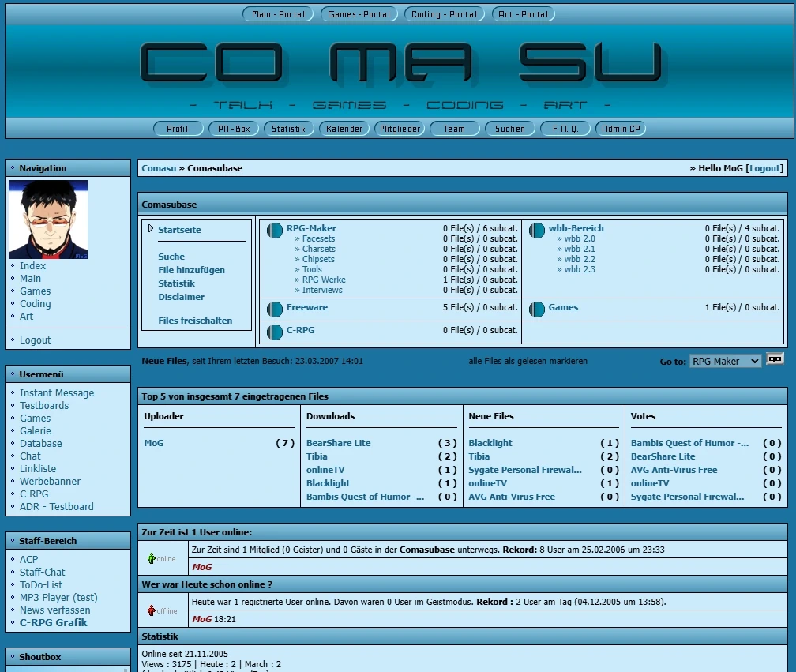Click the go button next to dropdown

pos(775,359)
